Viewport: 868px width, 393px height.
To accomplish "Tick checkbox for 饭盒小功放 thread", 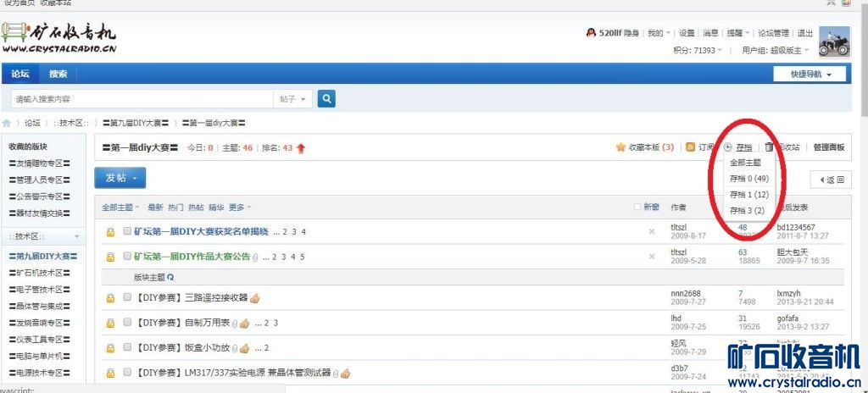I will [x=127, y=347].
